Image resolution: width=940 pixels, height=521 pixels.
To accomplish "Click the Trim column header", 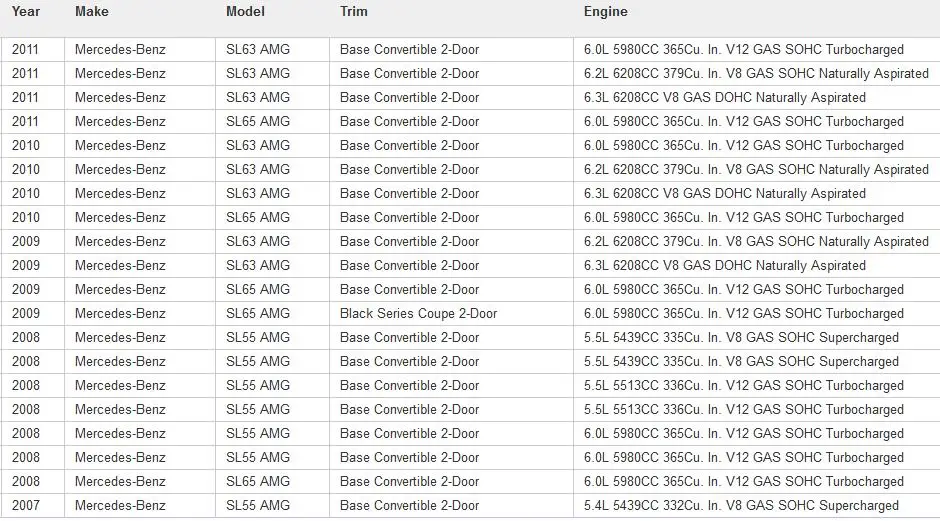I will click(x=354, y=11).
